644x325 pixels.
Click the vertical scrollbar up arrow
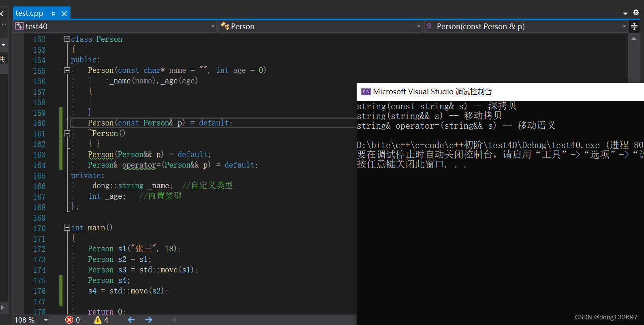pos(634,39)
